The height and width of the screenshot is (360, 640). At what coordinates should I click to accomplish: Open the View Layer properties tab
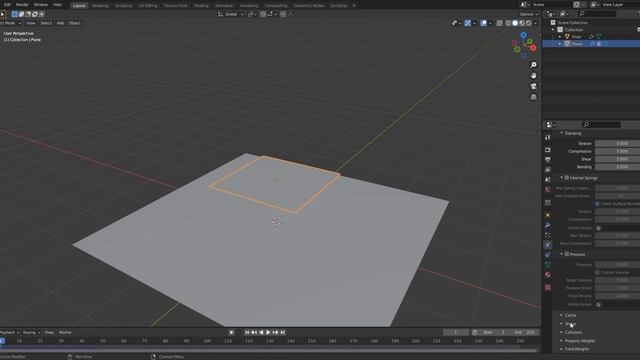click(548, 169)
